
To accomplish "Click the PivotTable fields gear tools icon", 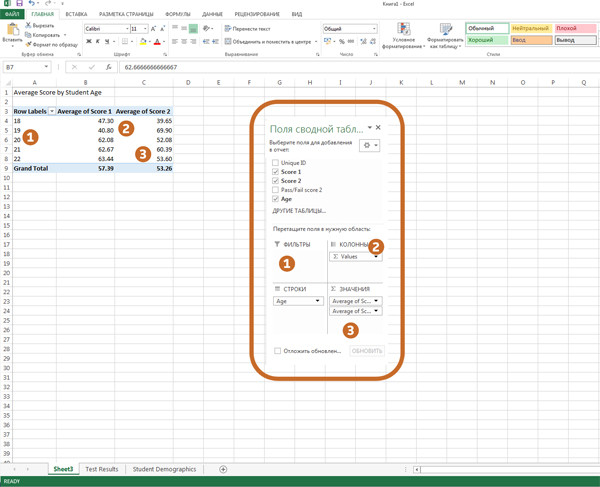I will 369,145.
